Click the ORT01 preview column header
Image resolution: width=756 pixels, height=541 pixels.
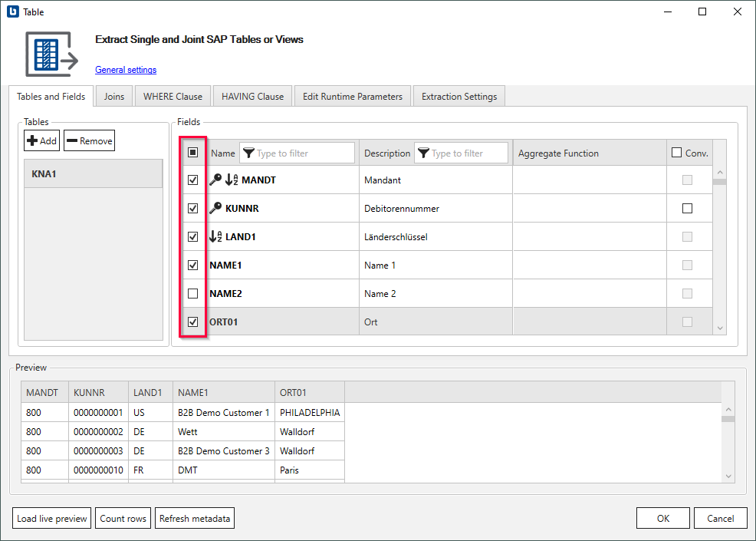310,392
